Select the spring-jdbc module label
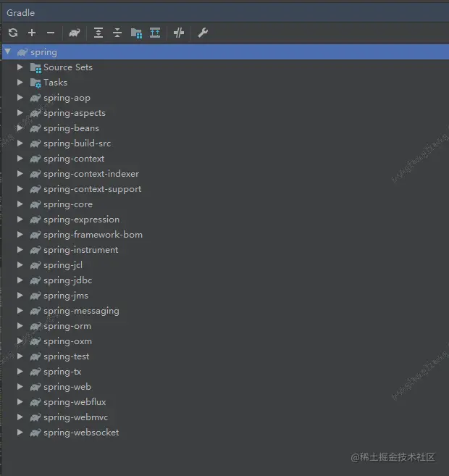This screenshot has width=449, height=476. coord(67,280)
